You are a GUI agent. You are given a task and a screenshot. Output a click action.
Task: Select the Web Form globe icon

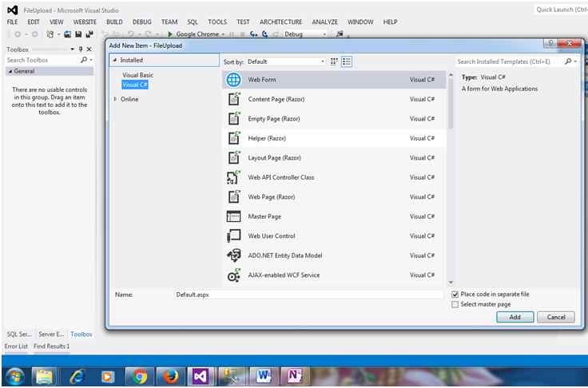pos(233,80)
